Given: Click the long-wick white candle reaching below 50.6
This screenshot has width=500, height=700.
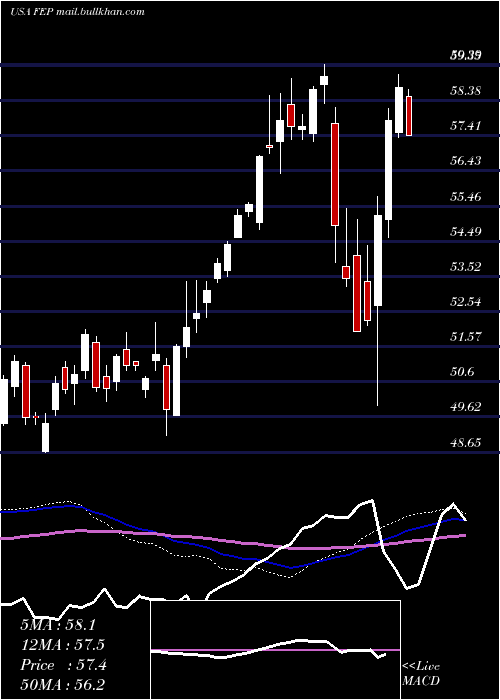Looking at the screenshot, I should tap(378, 260).
